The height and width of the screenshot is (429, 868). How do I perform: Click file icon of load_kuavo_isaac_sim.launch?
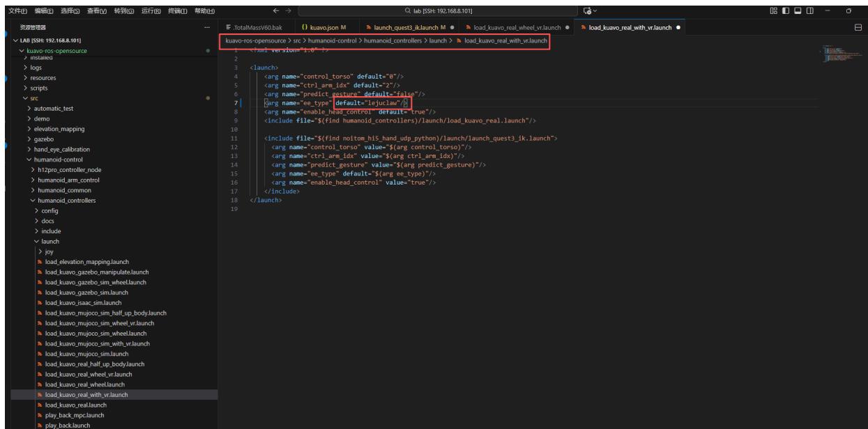(x=40, y=303)
